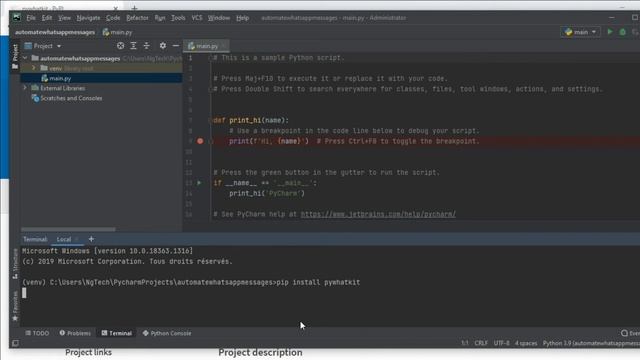Open the Run menu

(160, 18)
